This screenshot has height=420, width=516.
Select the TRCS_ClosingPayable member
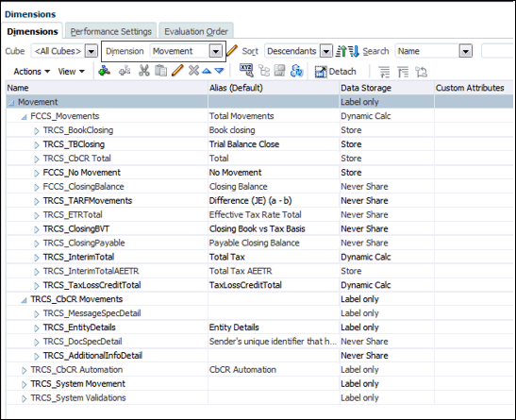(84, 244)
